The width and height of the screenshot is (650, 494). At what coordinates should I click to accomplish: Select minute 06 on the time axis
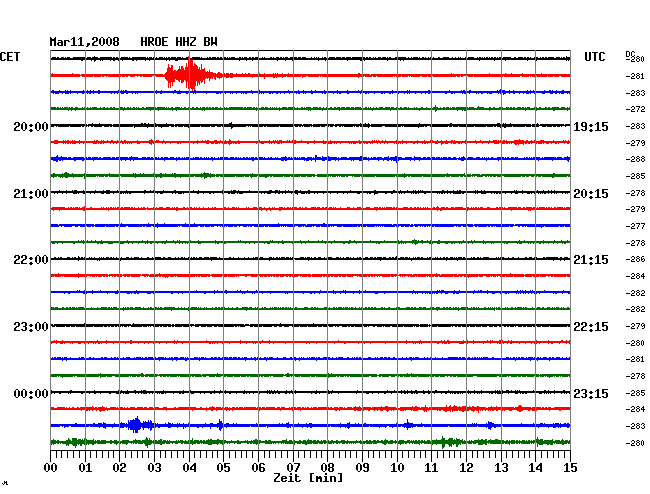[258, 468]
